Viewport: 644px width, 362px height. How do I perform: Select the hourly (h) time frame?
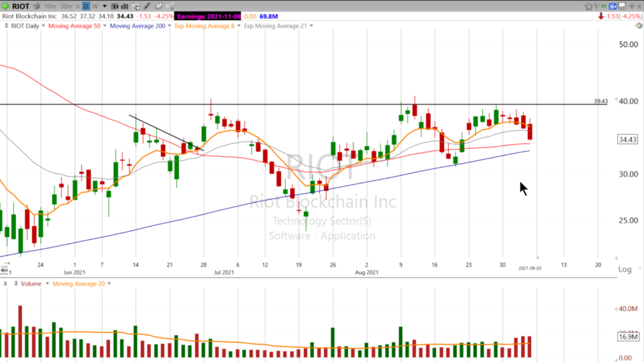pos(78,6)
